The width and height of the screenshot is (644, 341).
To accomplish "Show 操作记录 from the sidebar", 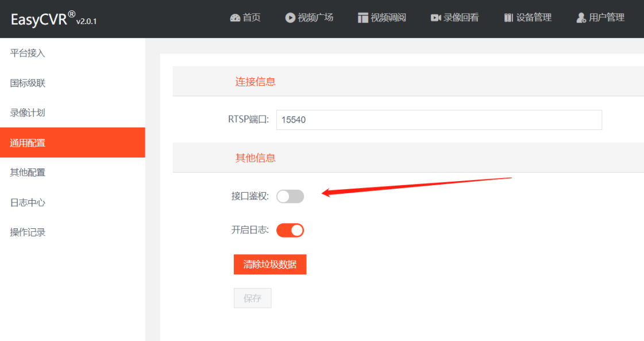I will point(28,232).
